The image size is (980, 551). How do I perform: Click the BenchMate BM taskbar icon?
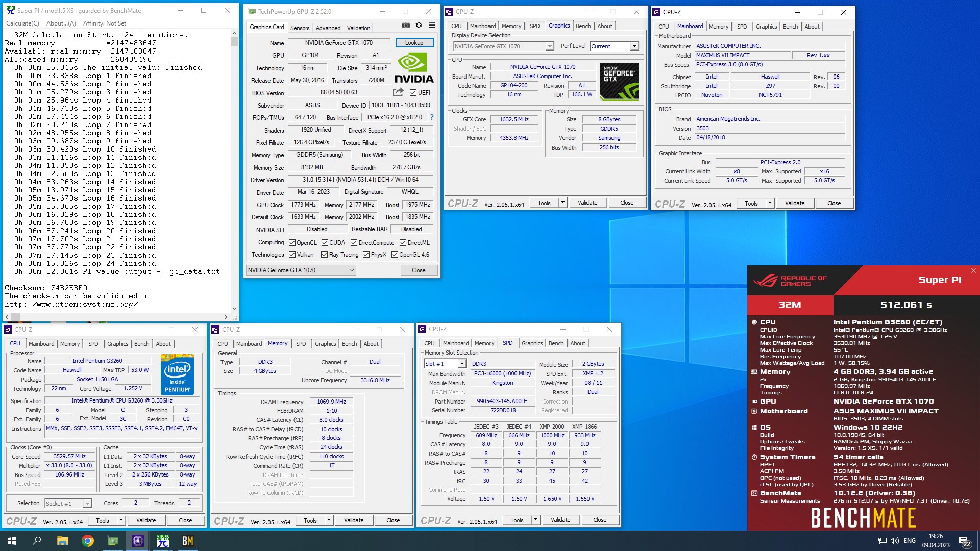coord(187,541)
